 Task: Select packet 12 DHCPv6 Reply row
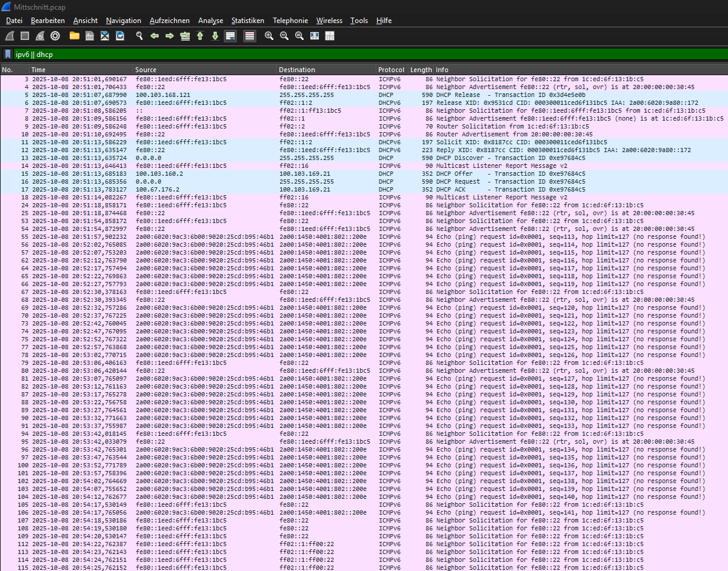click(x=364, y=150)
